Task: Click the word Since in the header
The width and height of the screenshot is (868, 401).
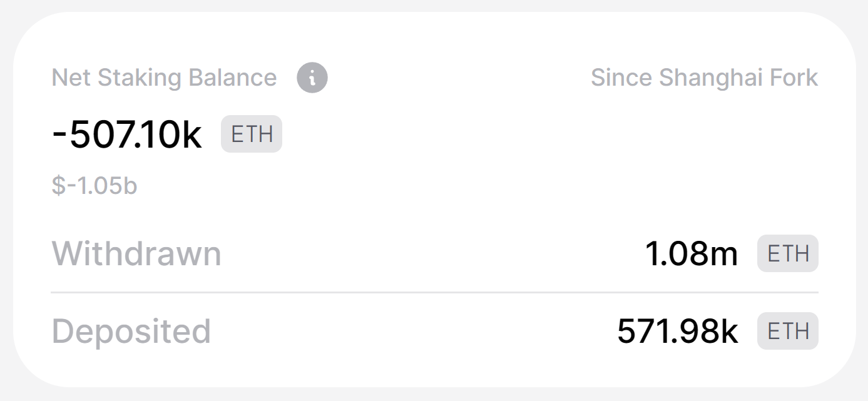Action: [x=621, y=78]
